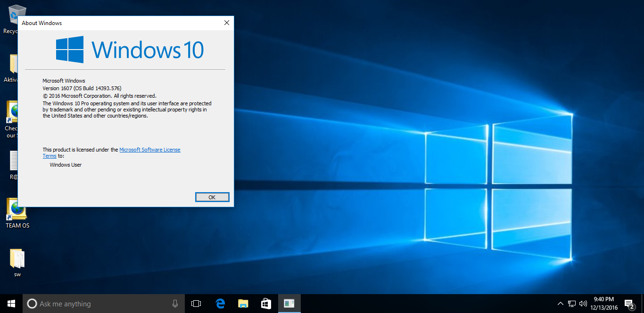Click the Version 1607 OS Build text
Screen dimensions: 644x313
click(x=82, y=88)
